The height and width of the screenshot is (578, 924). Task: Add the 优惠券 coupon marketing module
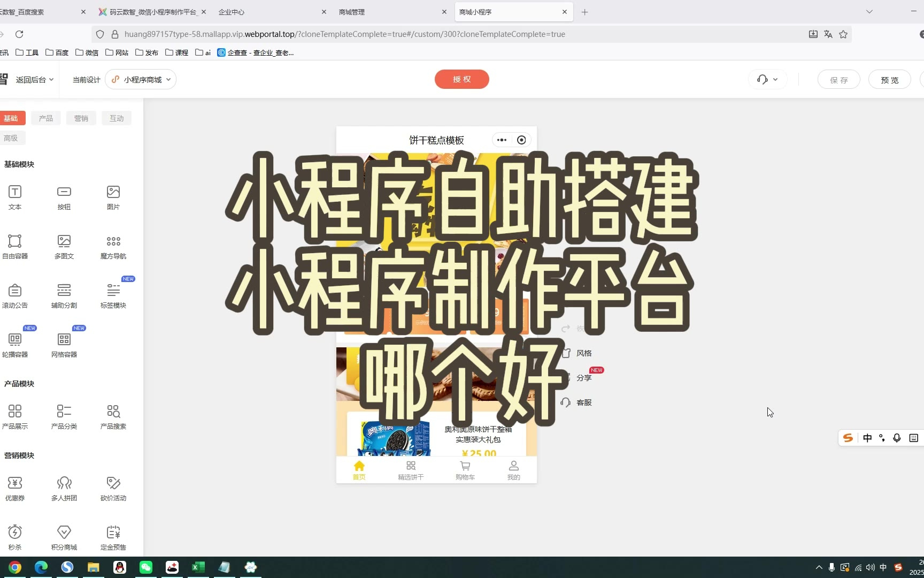pyautogui.click(x=15, y=483)
